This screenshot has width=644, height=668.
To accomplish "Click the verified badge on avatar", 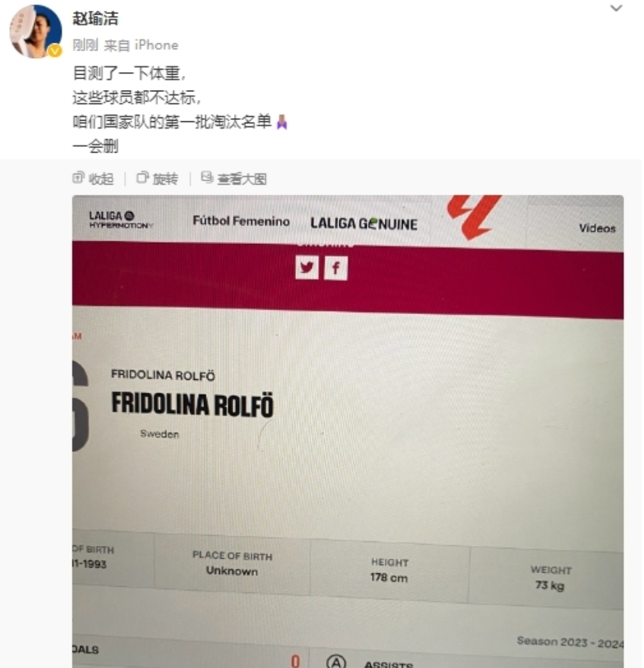I will 55,51.
